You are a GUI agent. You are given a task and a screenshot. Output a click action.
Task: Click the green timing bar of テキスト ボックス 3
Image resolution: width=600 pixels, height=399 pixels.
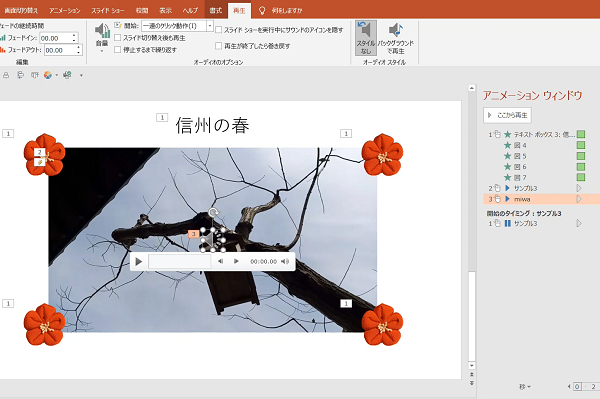581,134
